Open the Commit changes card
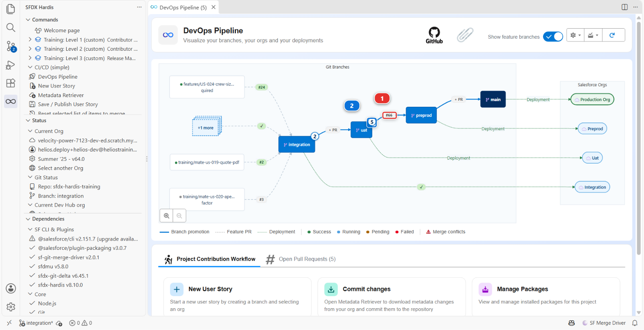Image resolution: width=644 pixels, height=330 pixels. tap(392, 297)
